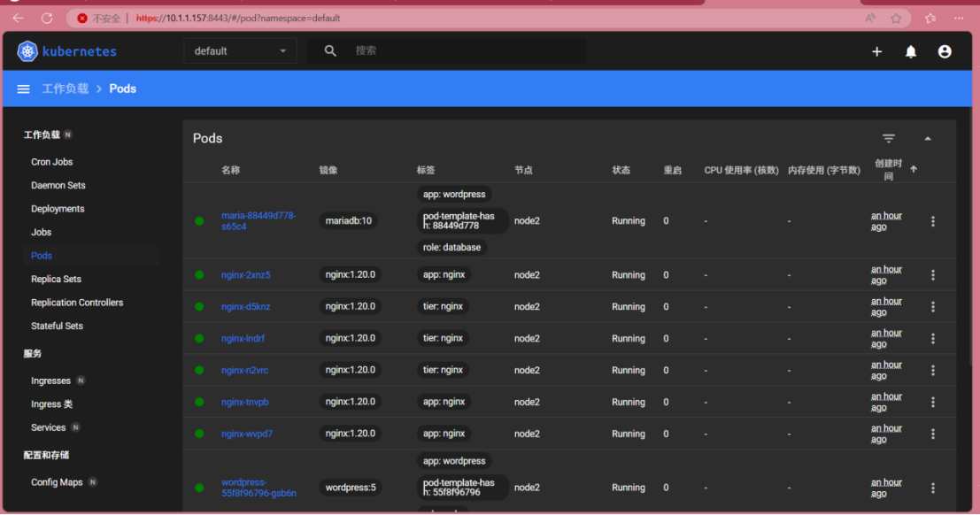Open actions menu for wordpress-55f8f96796-gsb6n
The width and height of the screenshot is (980, 515).
[932, 488]
